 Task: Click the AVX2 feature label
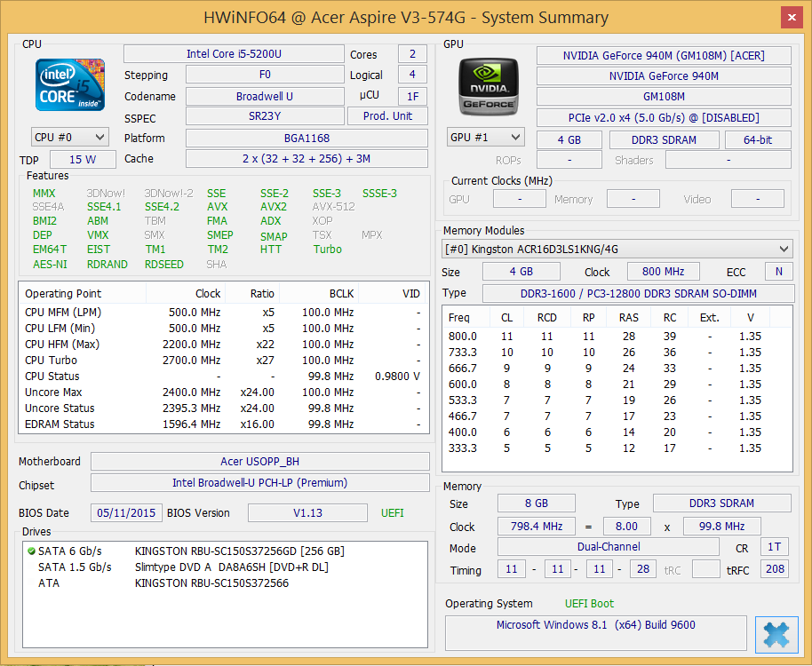pyautogui.click(x=274, y=207)
